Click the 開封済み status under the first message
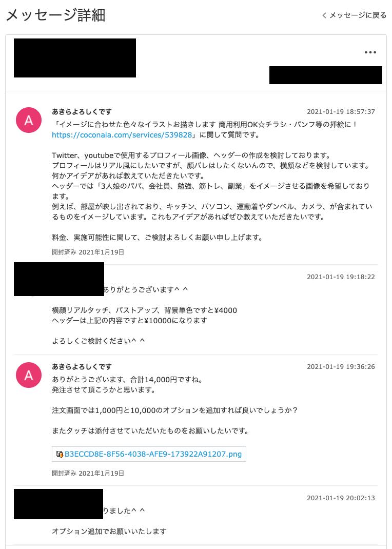Viewport: 392px width, 549px height. [88, 252]
